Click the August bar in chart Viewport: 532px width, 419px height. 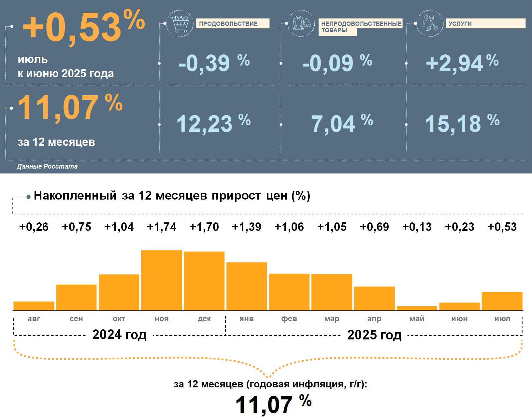[34, 306]
